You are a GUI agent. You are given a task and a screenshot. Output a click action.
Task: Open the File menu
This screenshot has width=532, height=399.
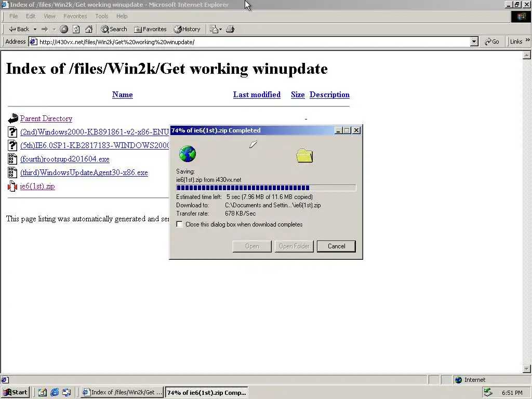point(14,16)
